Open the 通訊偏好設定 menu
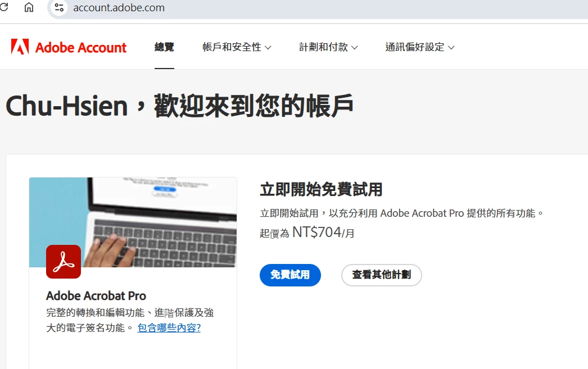Viewport: 588px width, 369px height. [x=419, y=47]
